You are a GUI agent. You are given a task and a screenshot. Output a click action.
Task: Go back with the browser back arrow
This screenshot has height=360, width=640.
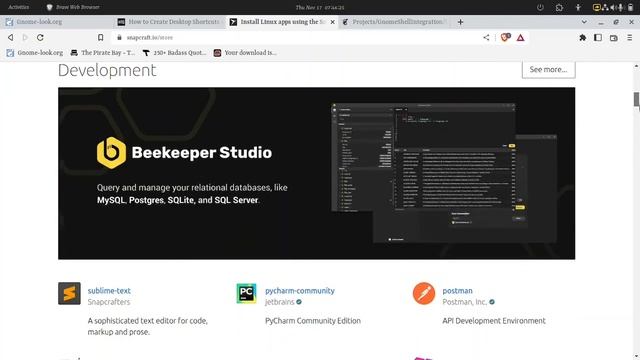11,38
